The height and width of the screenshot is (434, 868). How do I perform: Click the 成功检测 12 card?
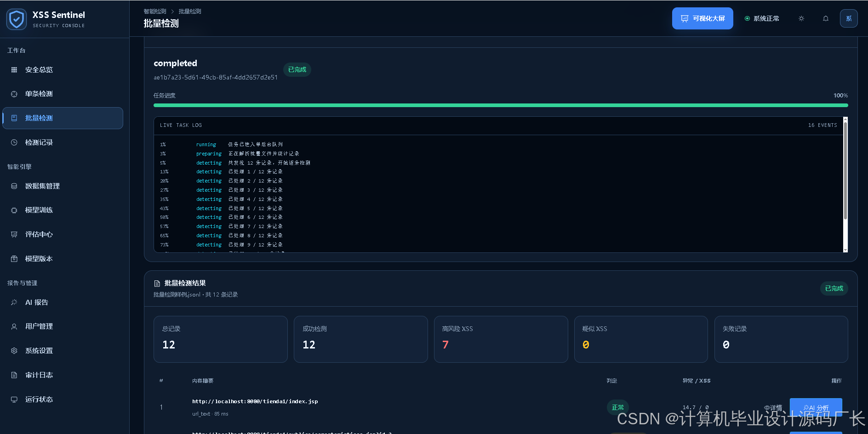[361, 339]
